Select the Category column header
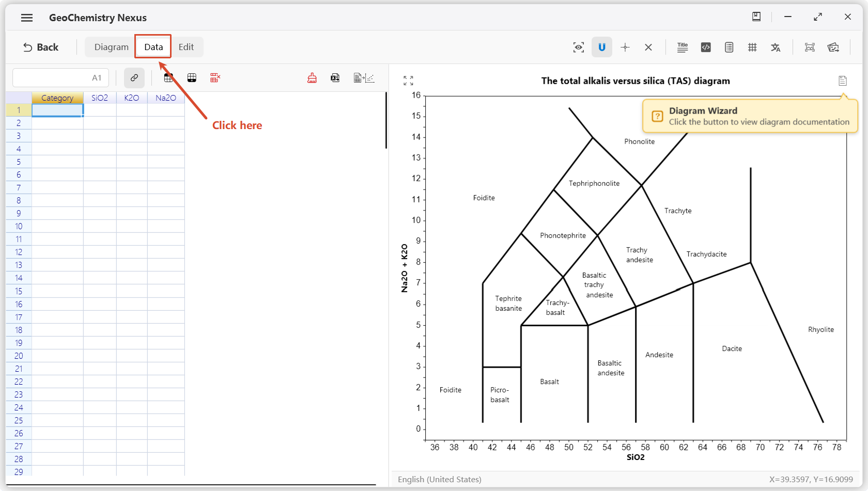This screenshot has width=868, height=491. pos(57,98)
